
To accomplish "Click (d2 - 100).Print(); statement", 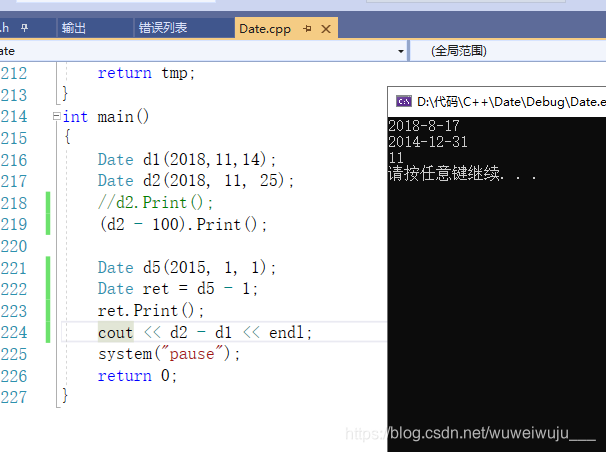I will point(183,224).
